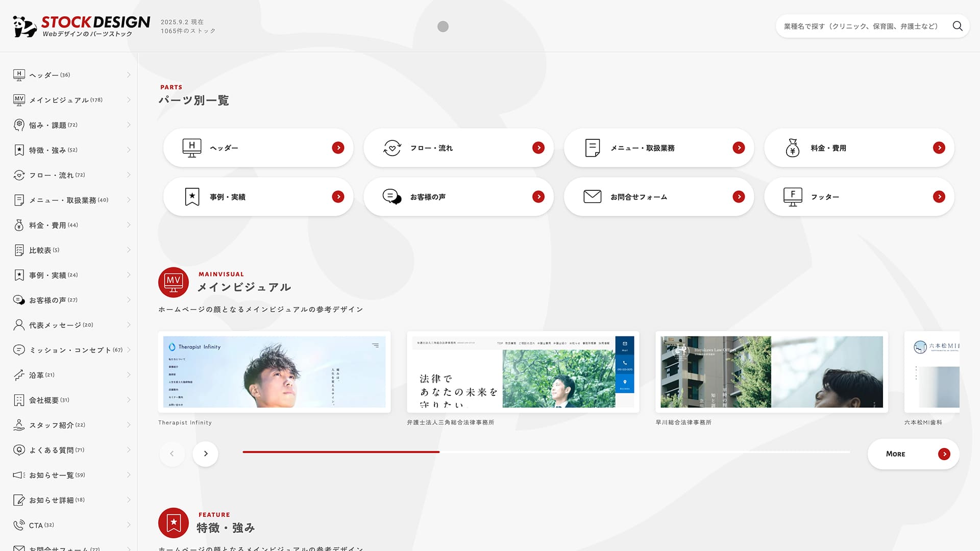Click the メインビジュアル MV icon in sidebar
Screen dimensions: 980x551
point(19,100)
